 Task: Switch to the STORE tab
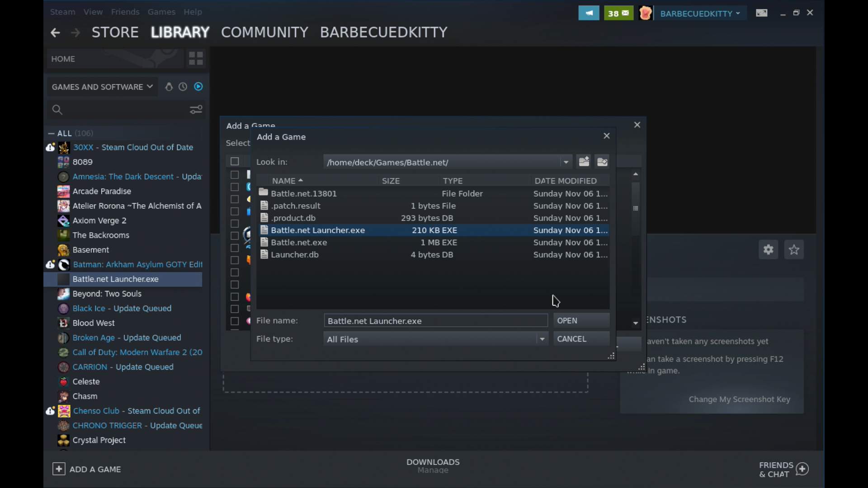point(115,32)
